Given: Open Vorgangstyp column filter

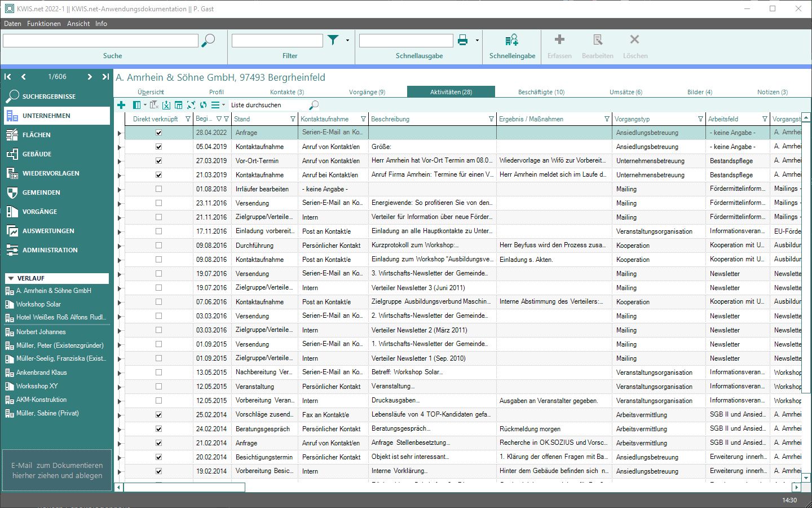Looking at the screenshot, I should [700, 119].
